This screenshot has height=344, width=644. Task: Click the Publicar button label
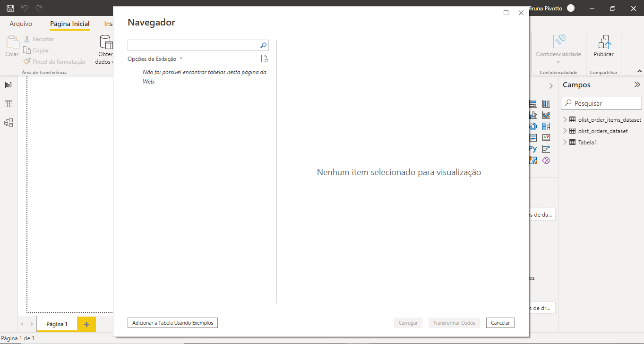tap(604, 54)
